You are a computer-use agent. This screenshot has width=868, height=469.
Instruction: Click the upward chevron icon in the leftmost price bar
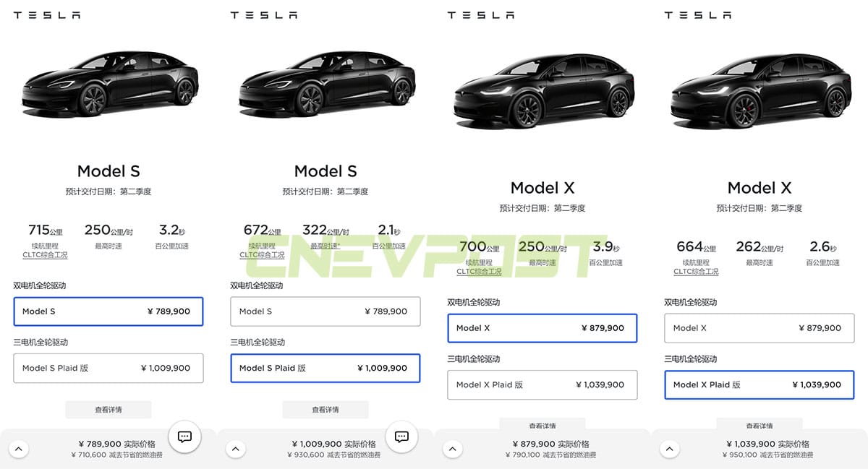(x=19, y=449)
